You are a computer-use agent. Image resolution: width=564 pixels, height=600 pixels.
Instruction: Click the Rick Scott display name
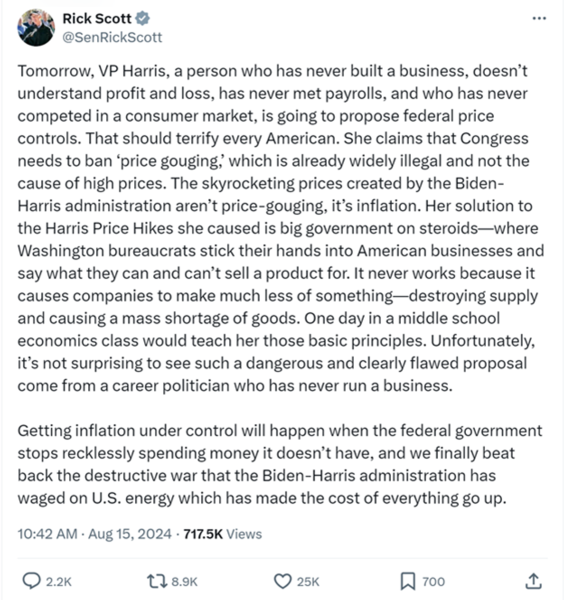tap(97, 18)
